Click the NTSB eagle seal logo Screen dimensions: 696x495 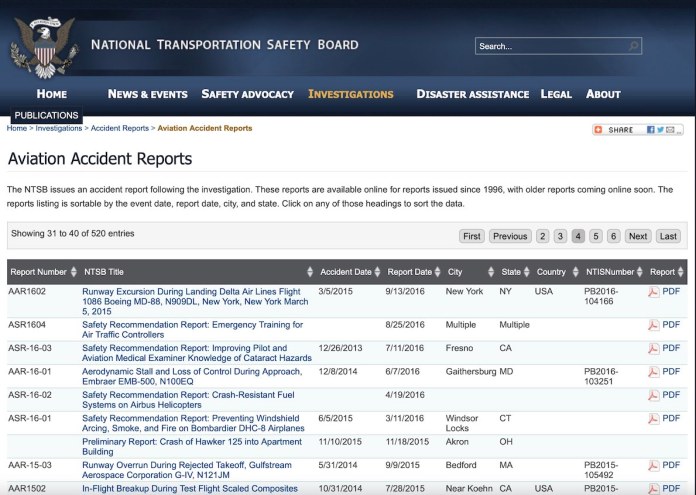coord(44,48)
